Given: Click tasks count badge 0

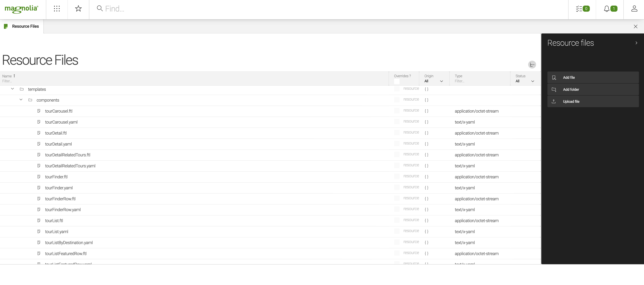Looking at the screenshot, I should tap(586, 9).
